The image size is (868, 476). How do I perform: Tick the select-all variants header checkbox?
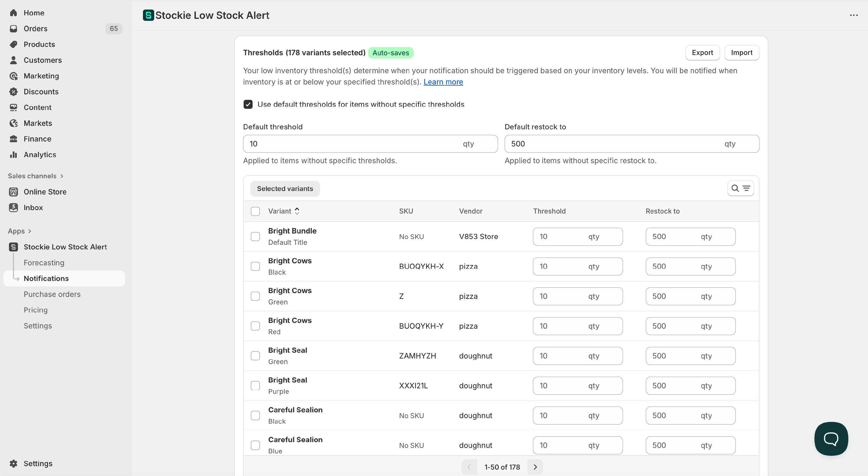(x=255, y=211)
